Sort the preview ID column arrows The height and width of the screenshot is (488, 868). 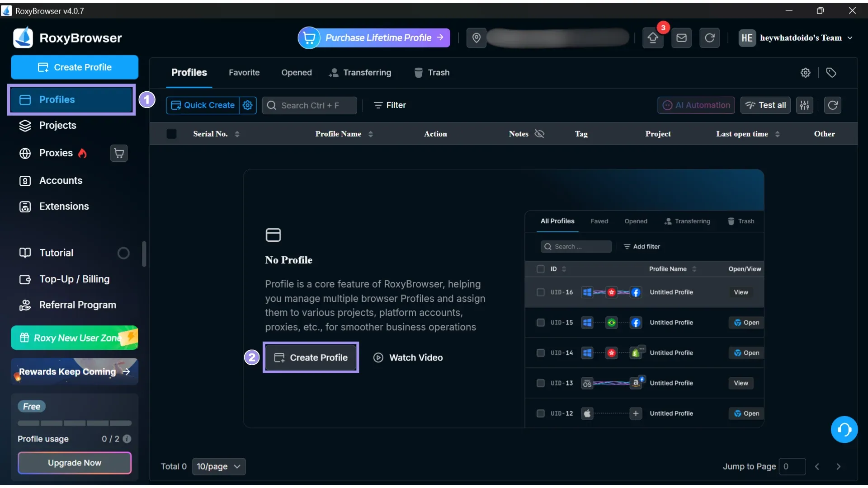564,269
